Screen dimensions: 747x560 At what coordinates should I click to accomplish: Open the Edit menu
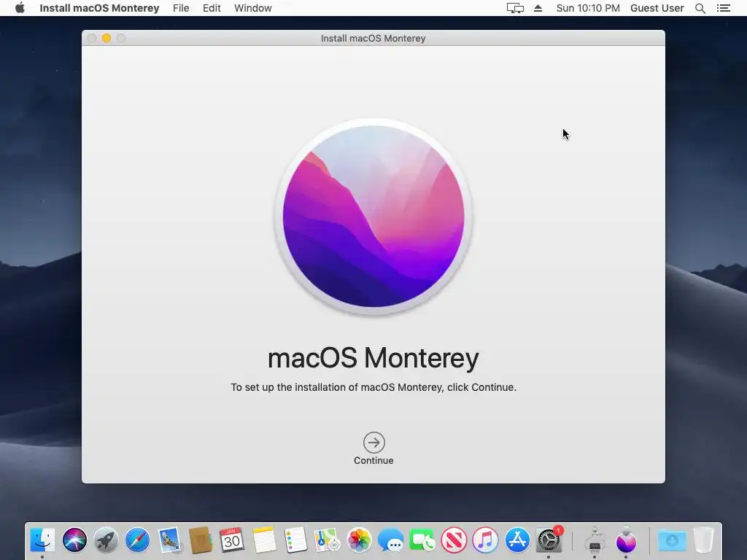pos(212,8)
